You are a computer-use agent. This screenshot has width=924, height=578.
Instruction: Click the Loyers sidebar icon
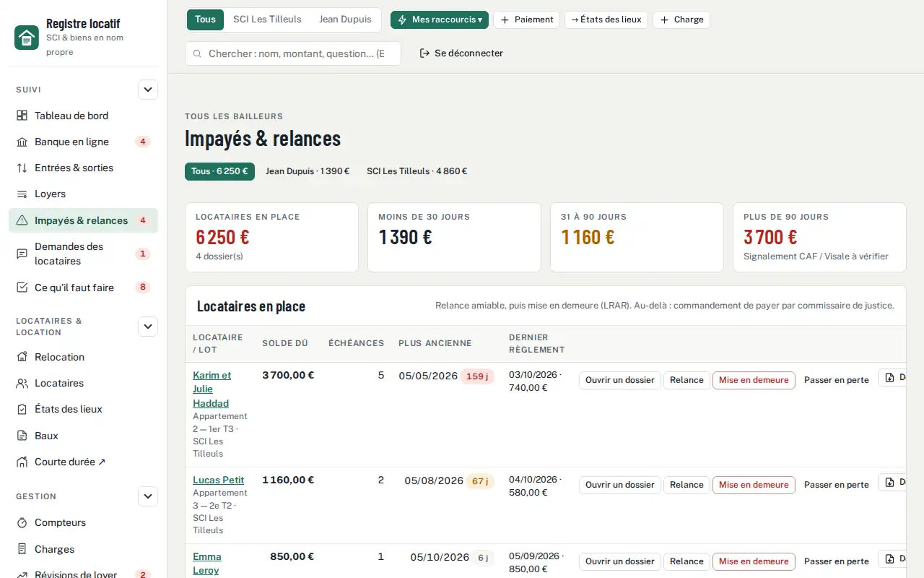coord(22,194)
